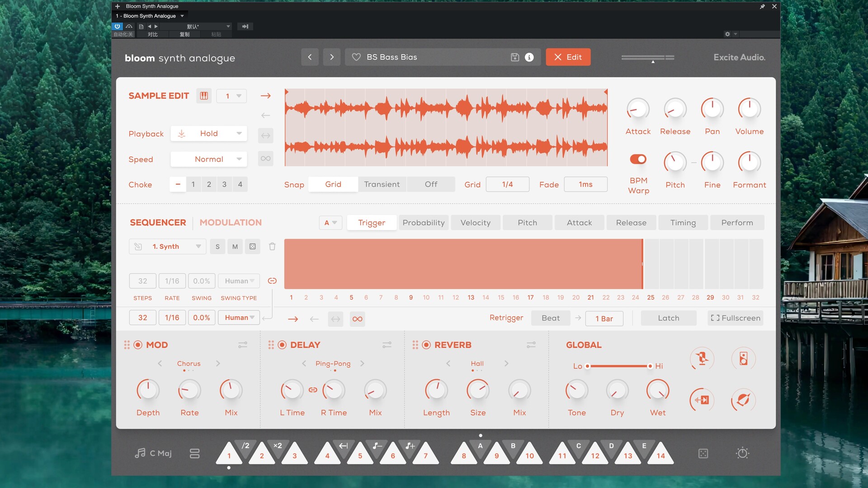Click the Volume knob
This screenshot has height=488, width=868.
click(x=749, y=109)
